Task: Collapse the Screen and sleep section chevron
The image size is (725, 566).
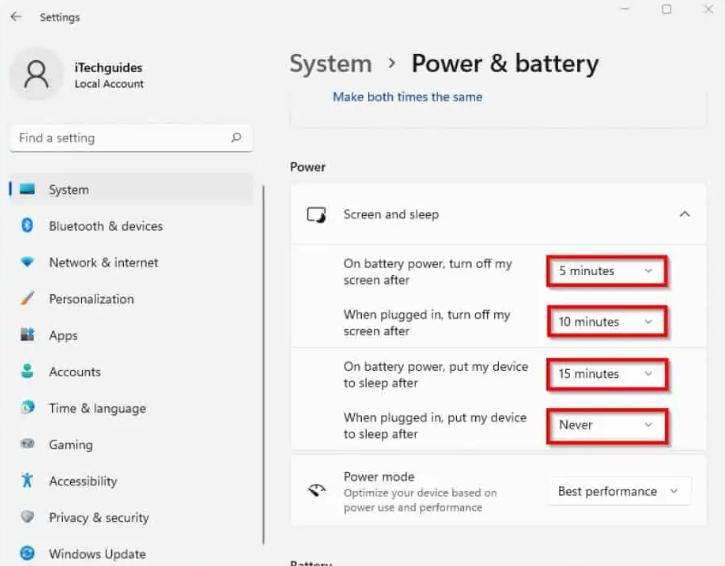Action: tap(685, 214)
